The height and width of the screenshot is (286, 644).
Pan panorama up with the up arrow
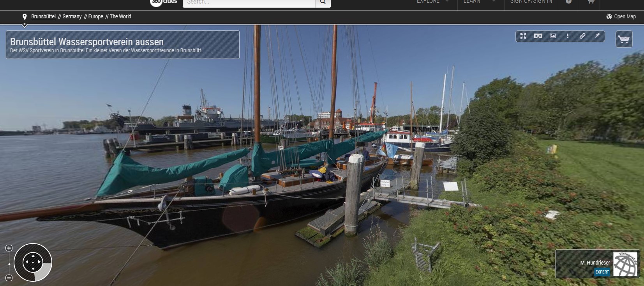tap(33, 256)
